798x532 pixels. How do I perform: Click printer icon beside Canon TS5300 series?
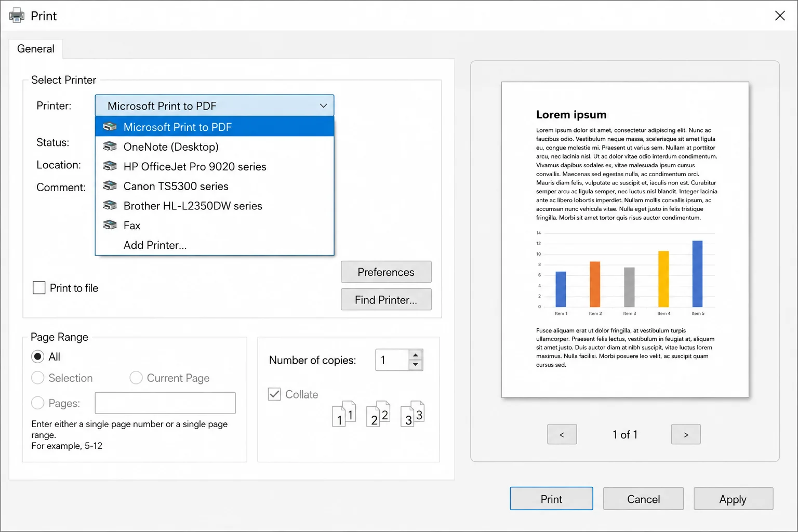[x=110, y=186]
